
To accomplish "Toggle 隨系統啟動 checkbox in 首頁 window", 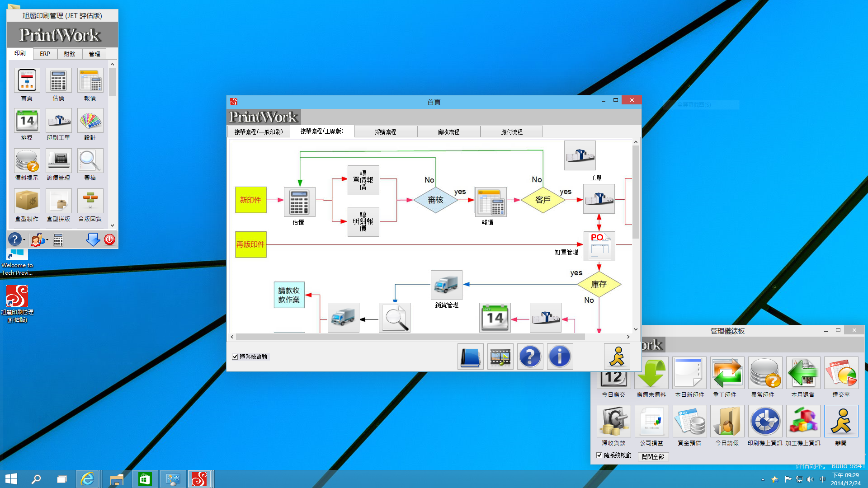I will tap(235, 357).
